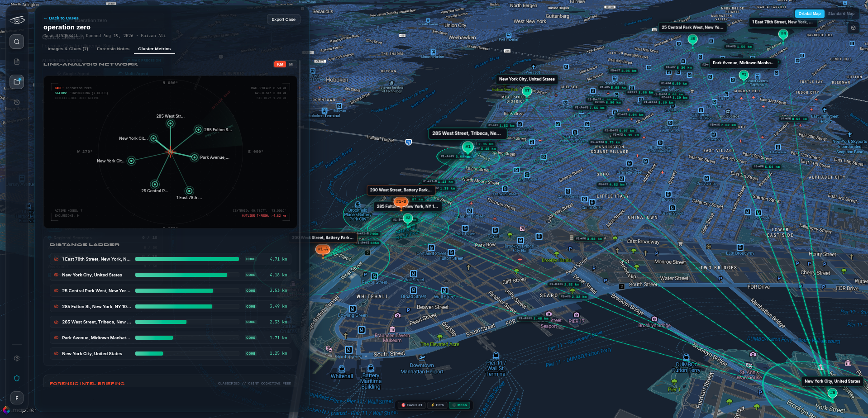Viewport: 868px width, 418px height.
Task: Select map pin #4 near East 78th Street
Action: point(783,34)
